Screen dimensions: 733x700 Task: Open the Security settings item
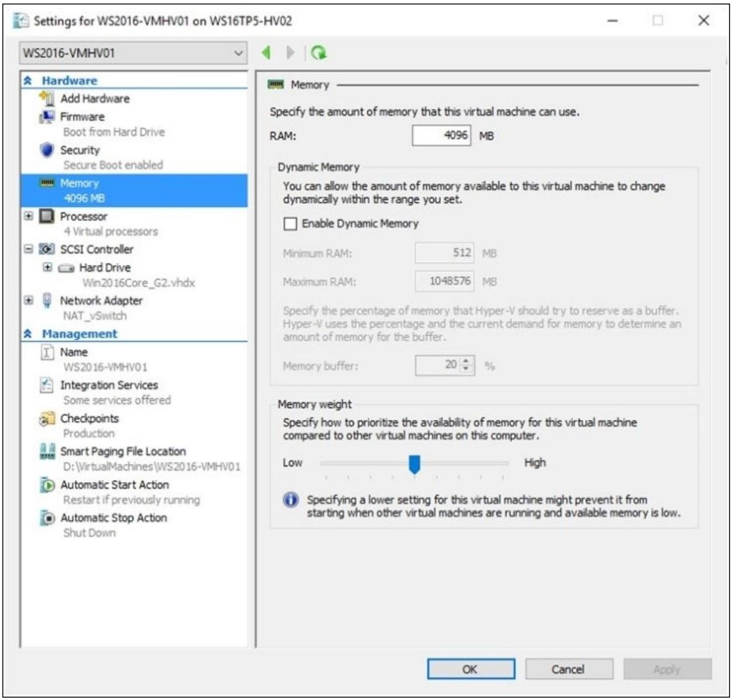pyautogui.click(x=80, y=150)
